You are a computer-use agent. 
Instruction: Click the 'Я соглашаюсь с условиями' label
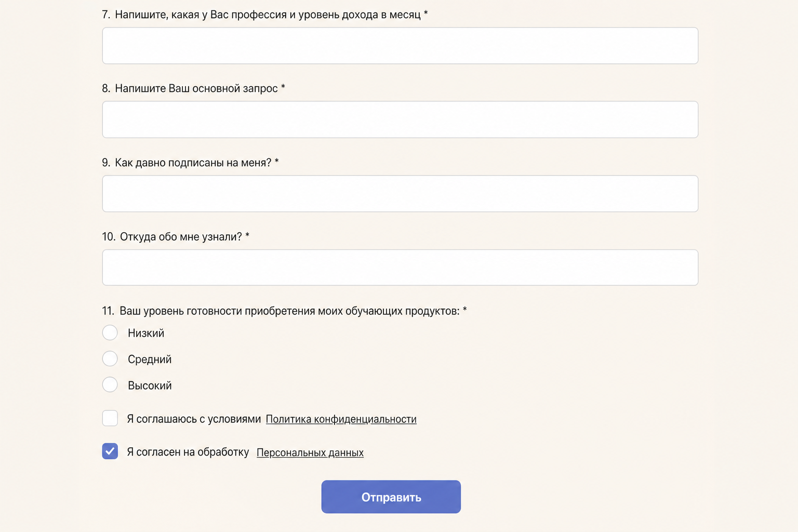pos(194,419)
